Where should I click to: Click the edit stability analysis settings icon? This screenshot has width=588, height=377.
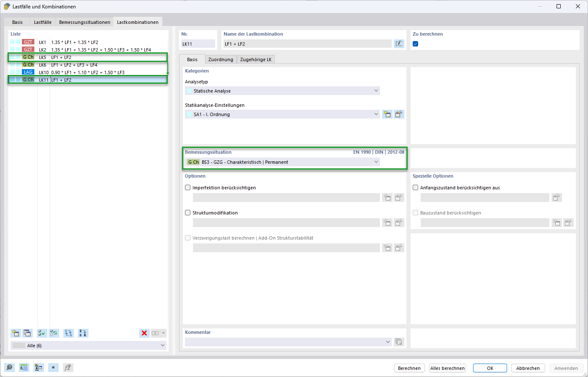[x=399, y=248]
